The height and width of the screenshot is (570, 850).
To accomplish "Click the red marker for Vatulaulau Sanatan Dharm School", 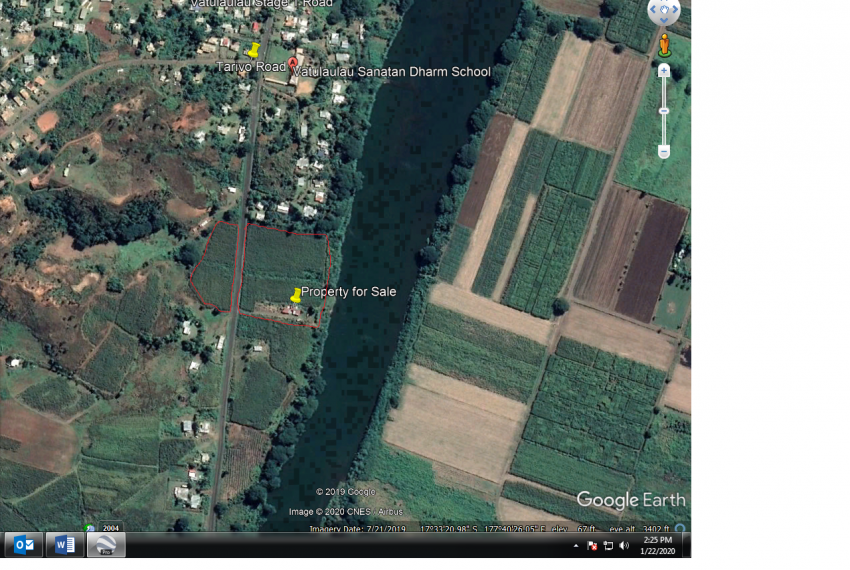I will click(293, 63).
